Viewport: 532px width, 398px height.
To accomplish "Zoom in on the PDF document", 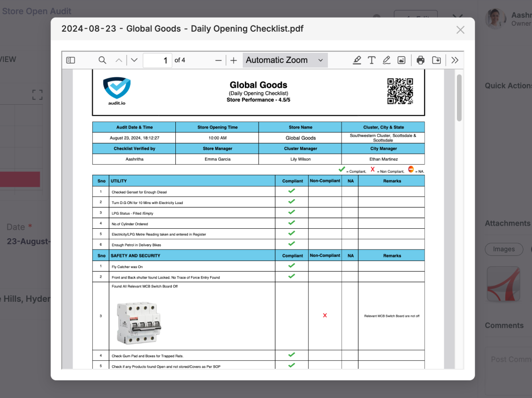I will pos(234,60).
